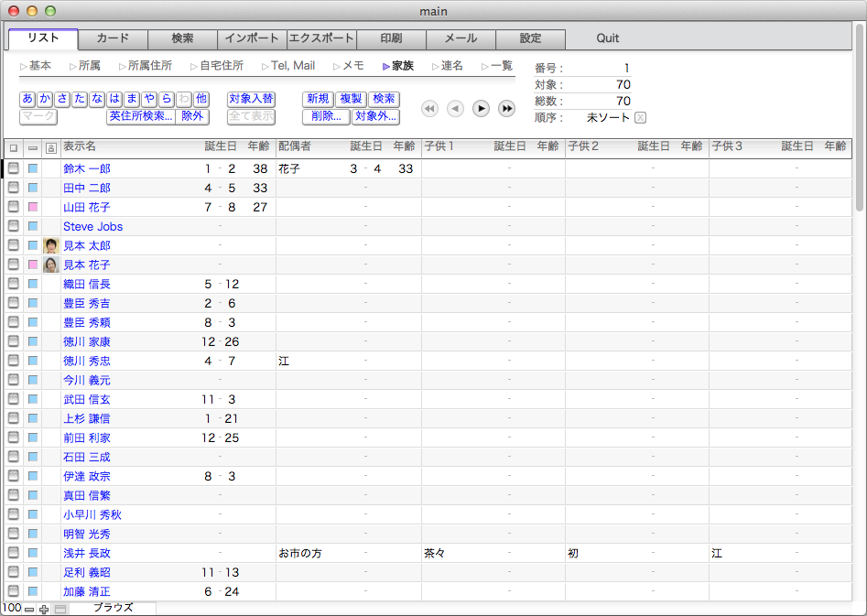Click the pink color square for 山田 花子
Viewport: 867px width, 616px height.
pos(33,207)
